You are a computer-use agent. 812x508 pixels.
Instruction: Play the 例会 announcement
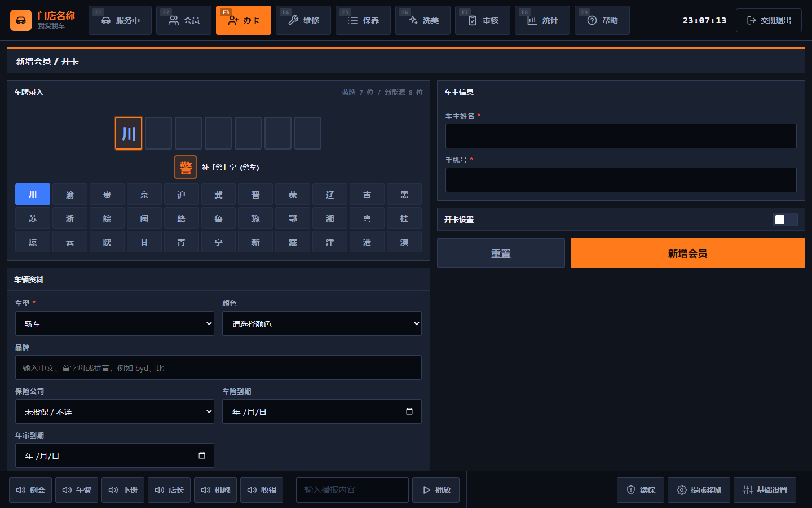point(30,490)
